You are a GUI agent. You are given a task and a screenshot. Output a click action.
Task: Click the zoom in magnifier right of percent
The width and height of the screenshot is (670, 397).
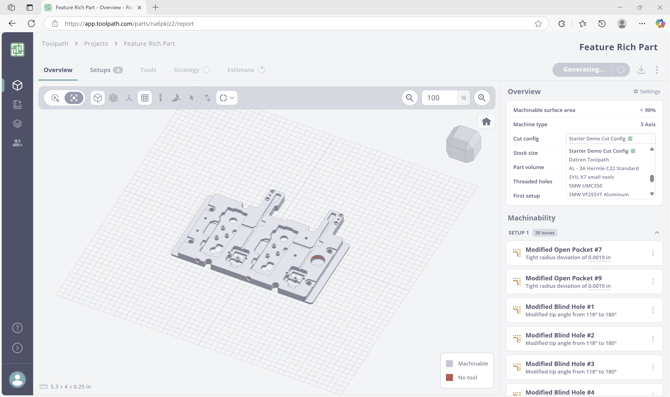[482, 98]
